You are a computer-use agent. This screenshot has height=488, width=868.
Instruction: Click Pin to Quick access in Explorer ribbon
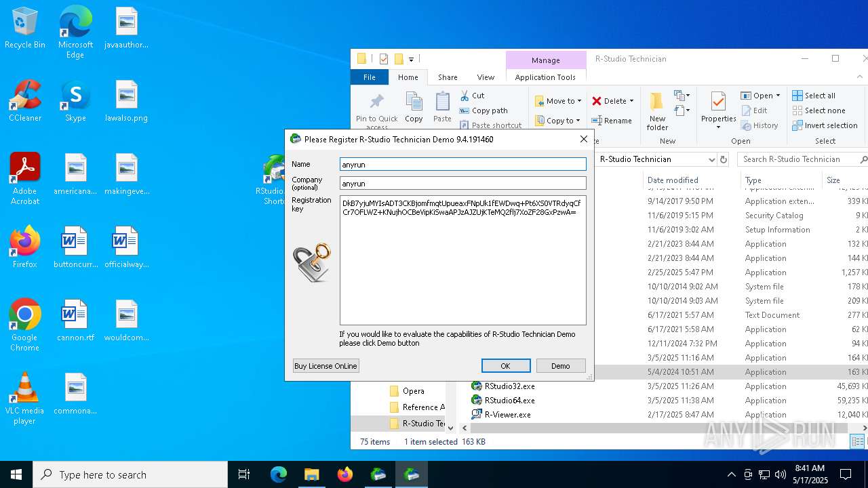coord(377,111)
